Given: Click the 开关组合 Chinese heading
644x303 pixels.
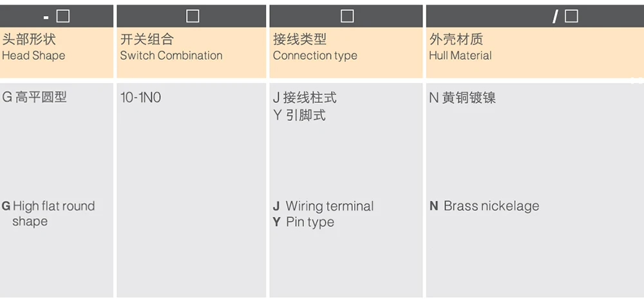Looking at the screenshot, I should [x=147, y=39].
